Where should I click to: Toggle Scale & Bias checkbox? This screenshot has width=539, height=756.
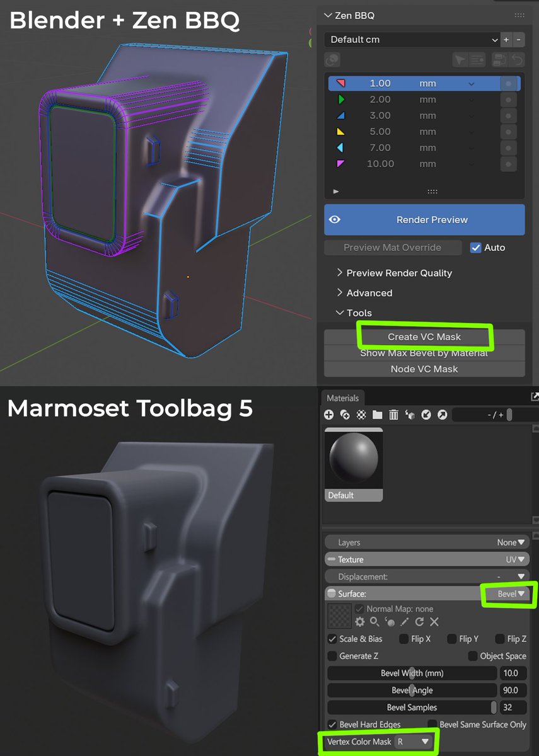pyautogui.click(x=332, y=639)
